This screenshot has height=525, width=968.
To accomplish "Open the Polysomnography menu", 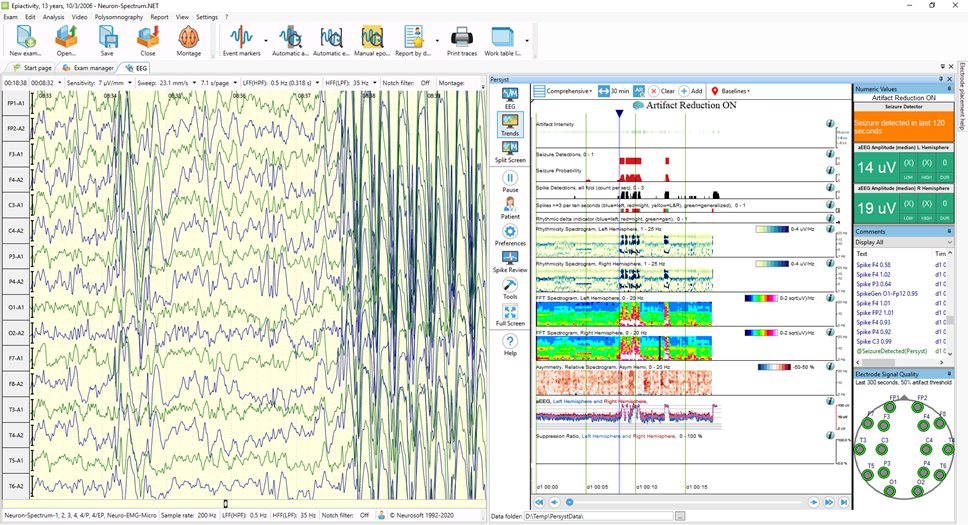I will (119, 17).
